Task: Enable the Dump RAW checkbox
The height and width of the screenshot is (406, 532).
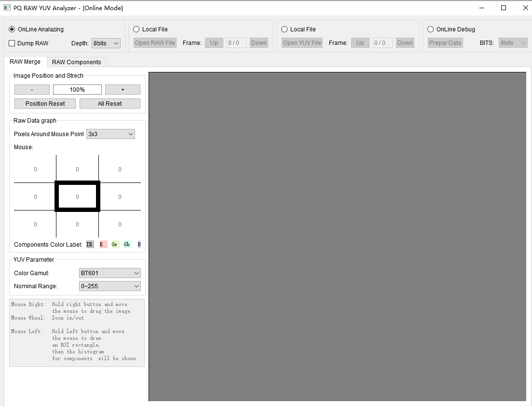Action: pos(12,43)
